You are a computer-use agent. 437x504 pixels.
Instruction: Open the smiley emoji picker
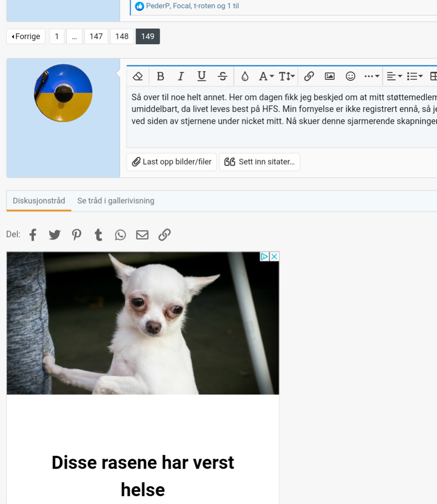[x=350, y=76]
